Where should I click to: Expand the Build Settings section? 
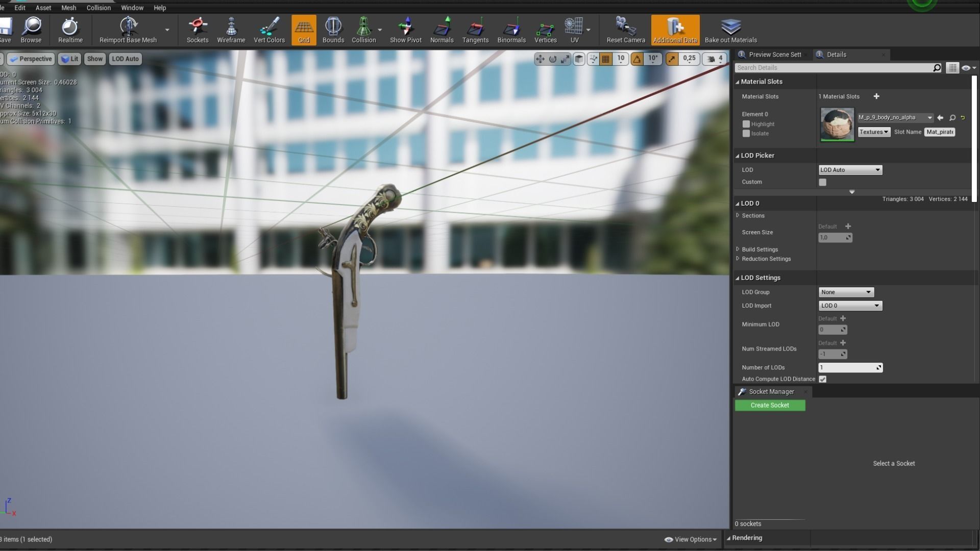point(738,249)
